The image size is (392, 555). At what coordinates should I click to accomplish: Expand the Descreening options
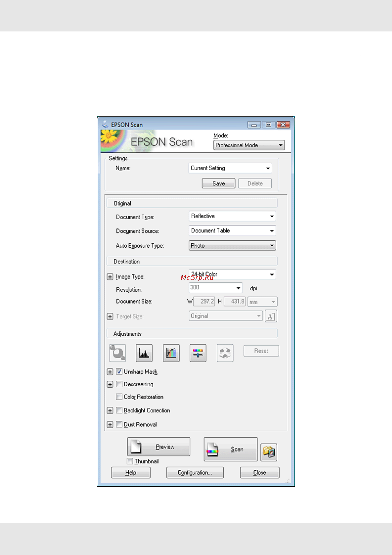click(110, 384)
